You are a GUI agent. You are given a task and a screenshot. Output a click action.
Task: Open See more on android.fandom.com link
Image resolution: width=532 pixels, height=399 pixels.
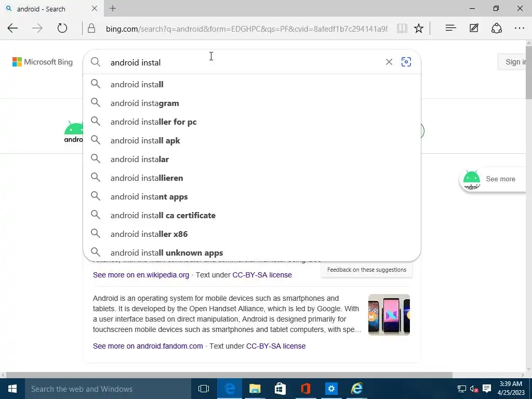coord(148,346)
